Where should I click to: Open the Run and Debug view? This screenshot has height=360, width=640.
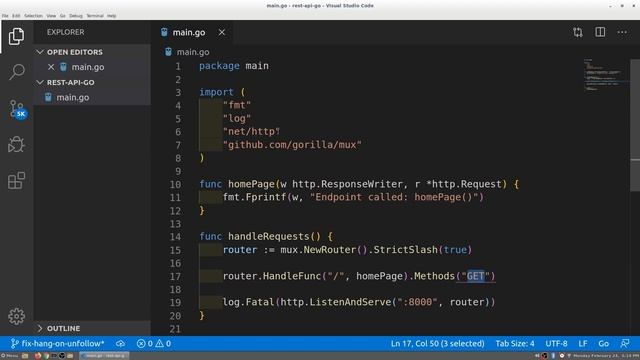point(16,144)
